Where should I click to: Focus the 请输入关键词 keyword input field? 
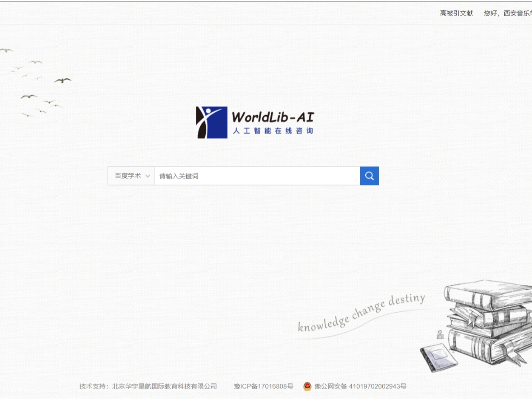257,176
